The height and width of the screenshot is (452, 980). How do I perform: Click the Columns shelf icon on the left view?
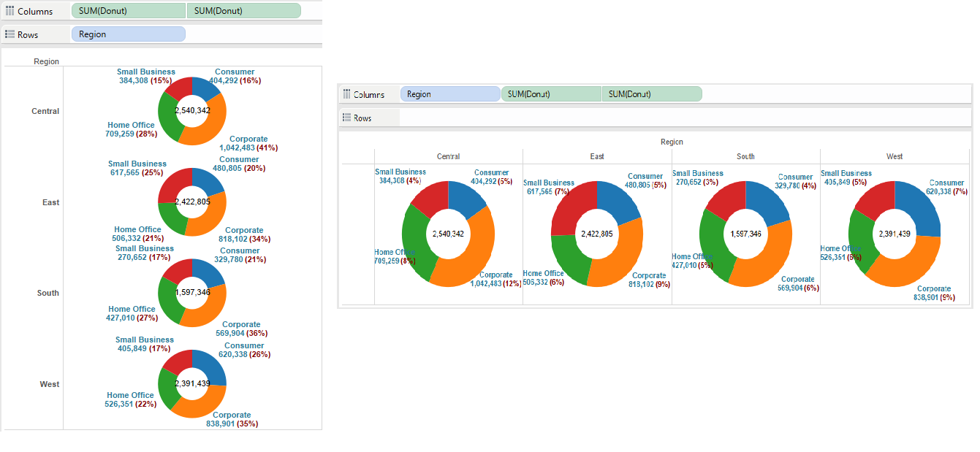[10, 10]
